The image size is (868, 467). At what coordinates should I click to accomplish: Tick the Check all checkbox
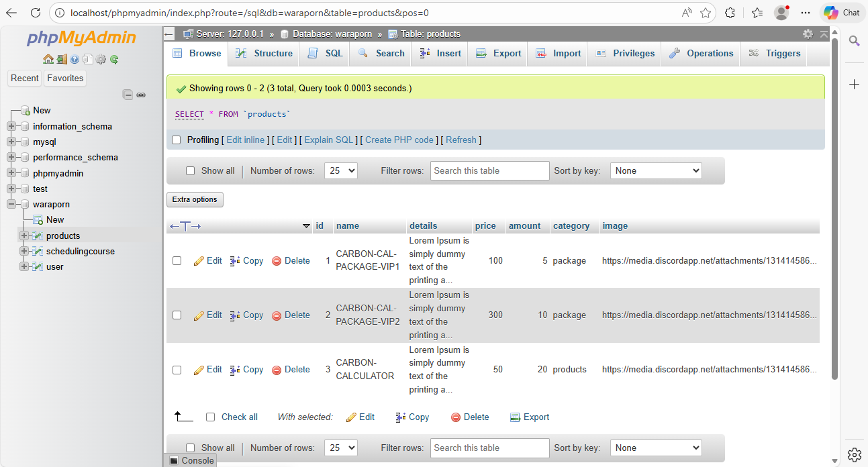point(211,417)
